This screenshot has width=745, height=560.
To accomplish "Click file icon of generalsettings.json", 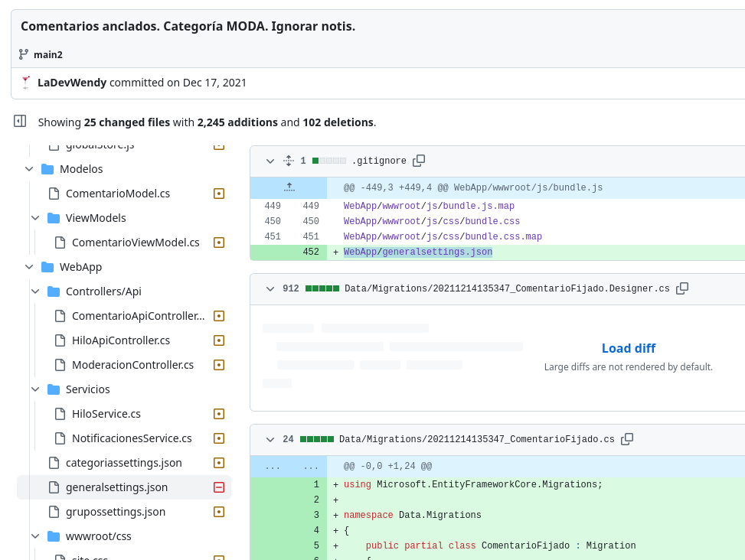I will [x=54, y=487].
